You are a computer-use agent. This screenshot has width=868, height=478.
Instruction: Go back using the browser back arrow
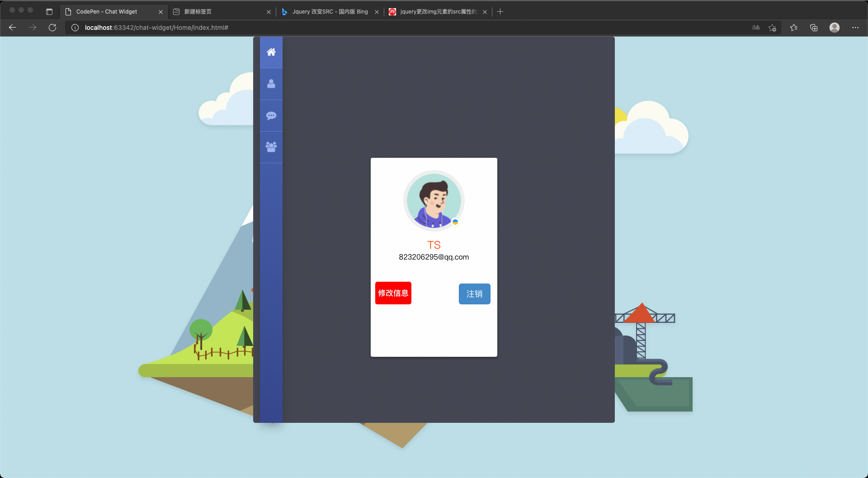(13, 28)
